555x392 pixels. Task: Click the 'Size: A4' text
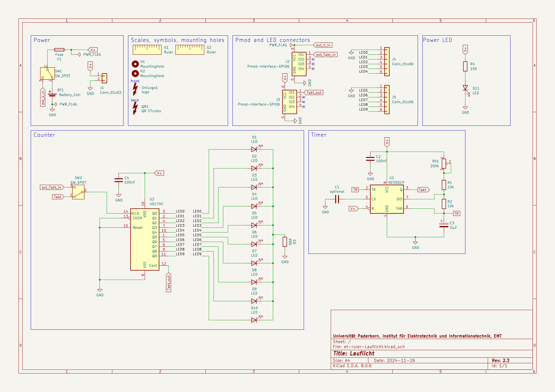click(x=342, y=360)
